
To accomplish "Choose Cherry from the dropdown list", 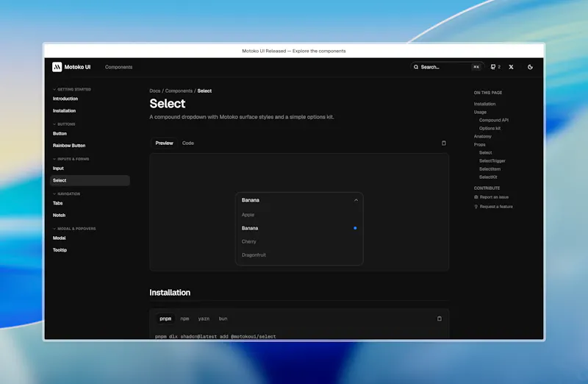I will pos(299,241).
